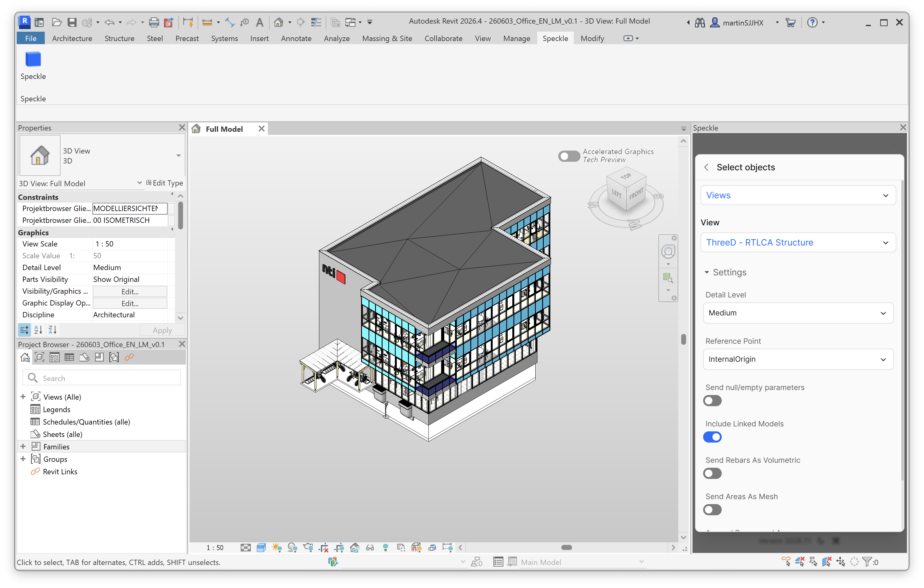
Task: Click the Info Center binoculars search icon
Action: click(x=700, y=23)
